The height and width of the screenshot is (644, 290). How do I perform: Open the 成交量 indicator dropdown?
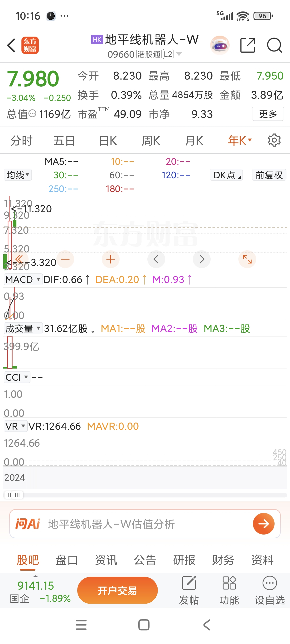tap(23, 328)
